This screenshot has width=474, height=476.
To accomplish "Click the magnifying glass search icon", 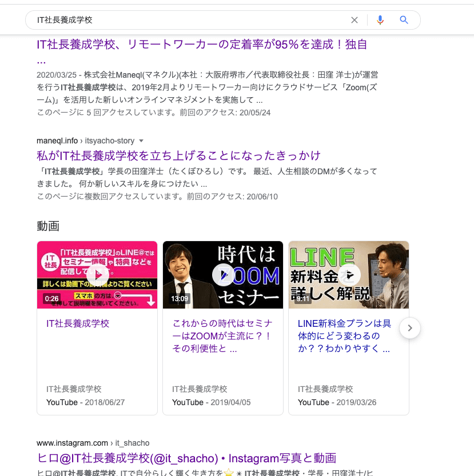I will click(x=404, y=20).
